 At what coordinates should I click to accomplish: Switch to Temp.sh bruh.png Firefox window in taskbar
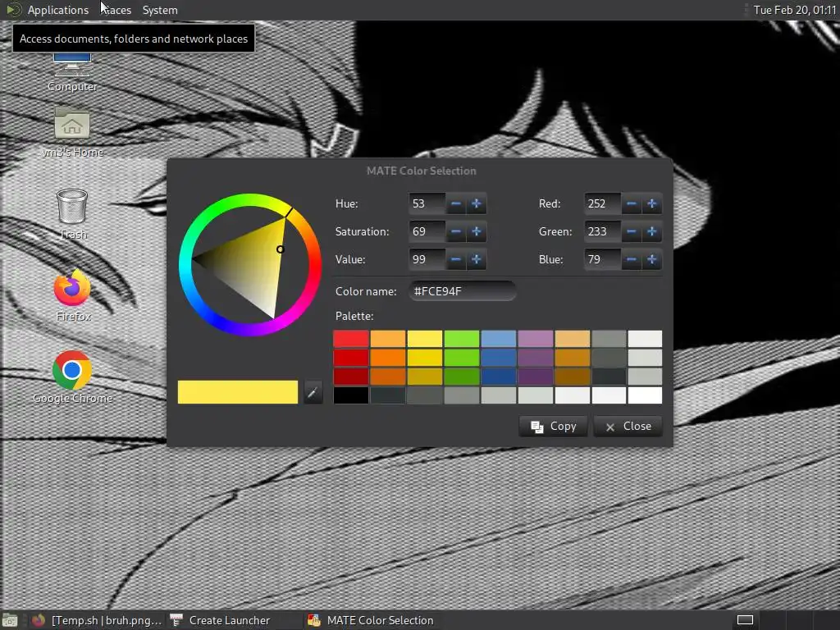97,620
